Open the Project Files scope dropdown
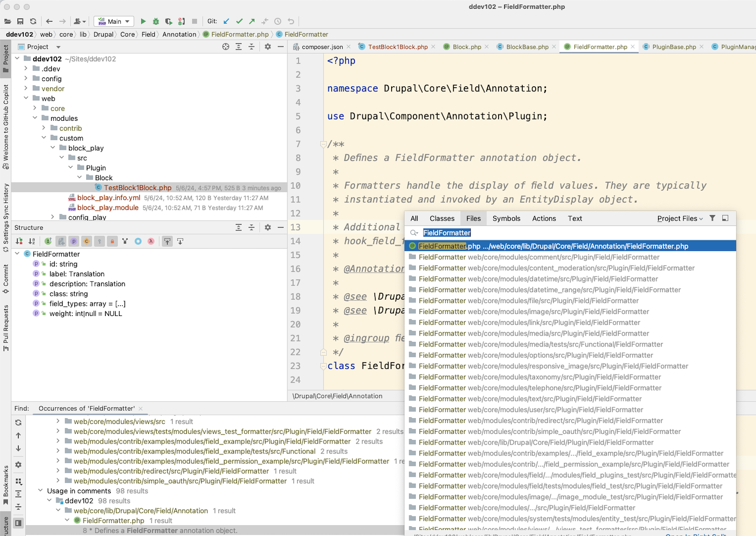This screenshot has height=536, width=756. coord(680,218)
